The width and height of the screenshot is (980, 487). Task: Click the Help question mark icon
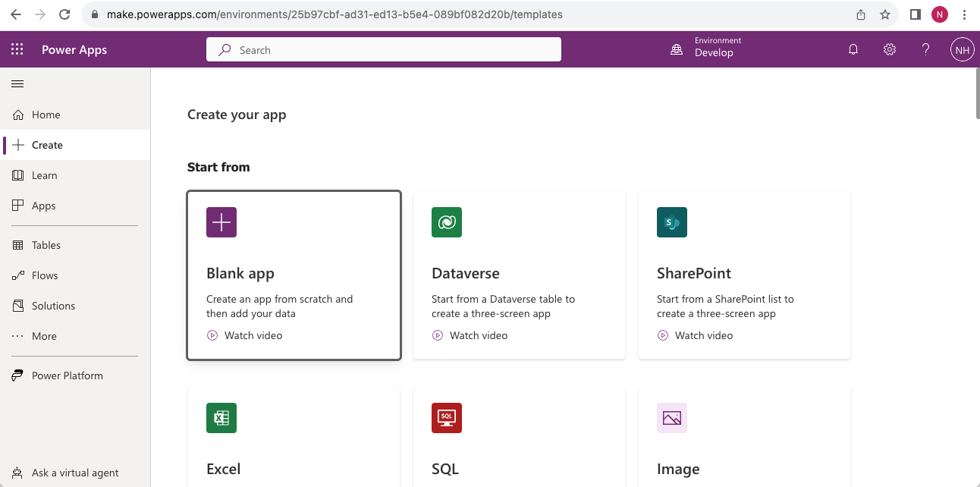pyautogui.click(x=925, y=50)
